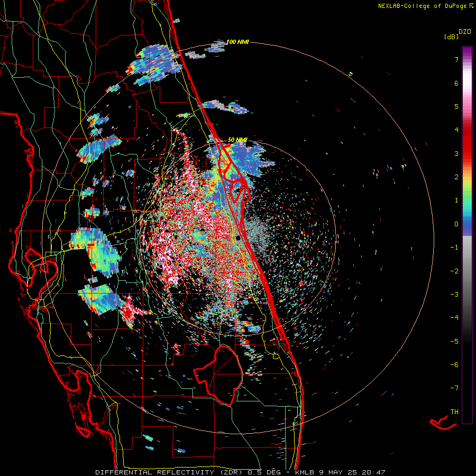Screen dimensions: 476x476
Task: Click the vertical ZDR color scale bar
Action: (467, 235)
